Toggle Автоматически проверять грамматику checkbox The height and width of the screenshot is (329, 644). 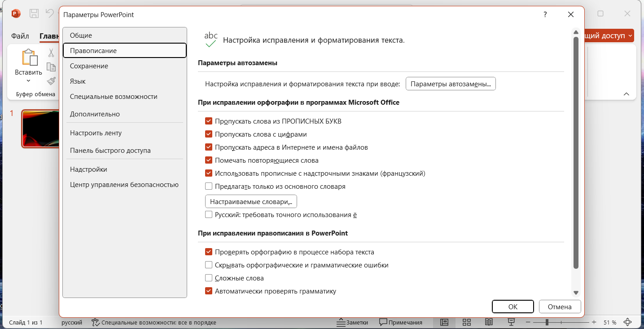[209, 291]
